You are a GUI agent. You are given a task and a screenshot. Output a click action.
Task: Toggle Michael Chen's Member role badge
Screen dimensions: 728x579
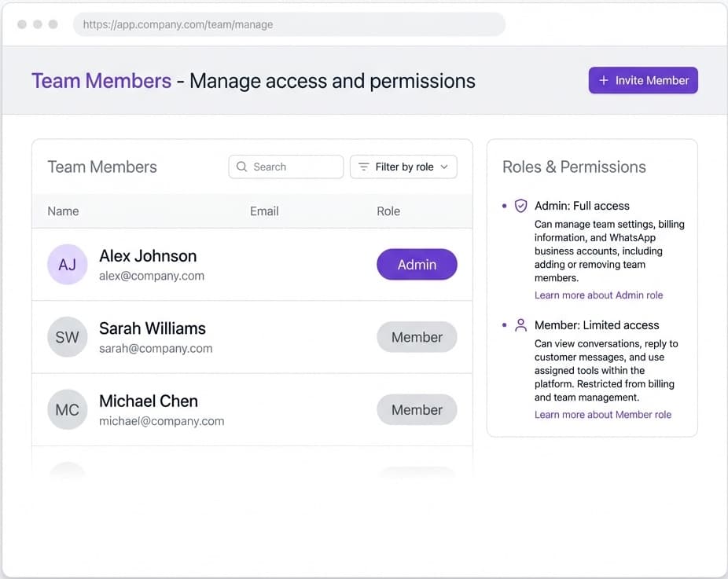(x=417, y=409)
